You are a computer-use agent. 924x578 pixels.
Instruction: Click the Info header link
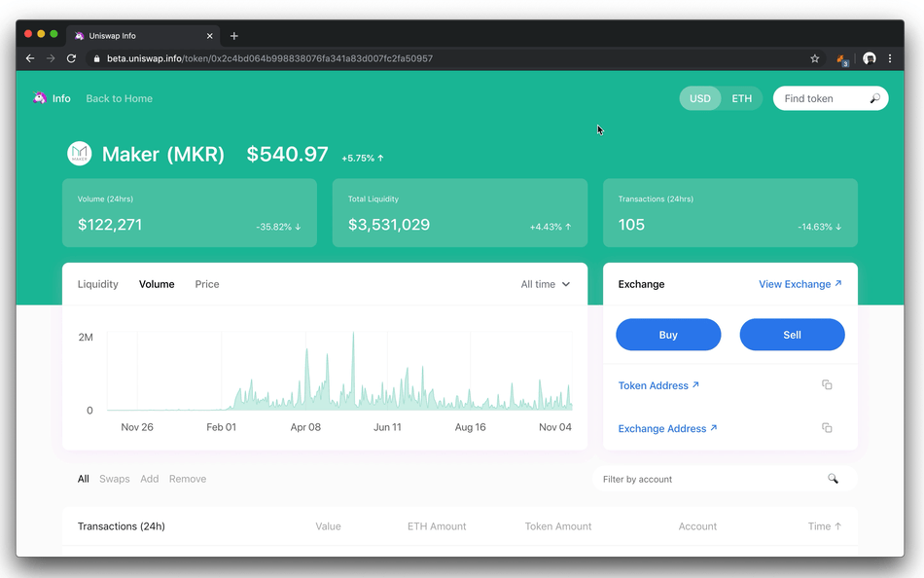(61, 98)
